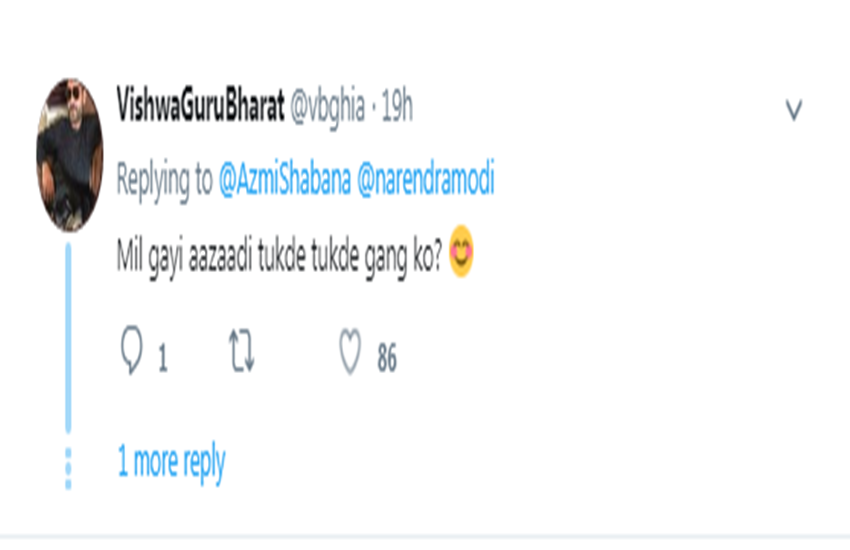The image size is (850, 550).
Task: Click the 86 likes count
Action: pos(386,359)
